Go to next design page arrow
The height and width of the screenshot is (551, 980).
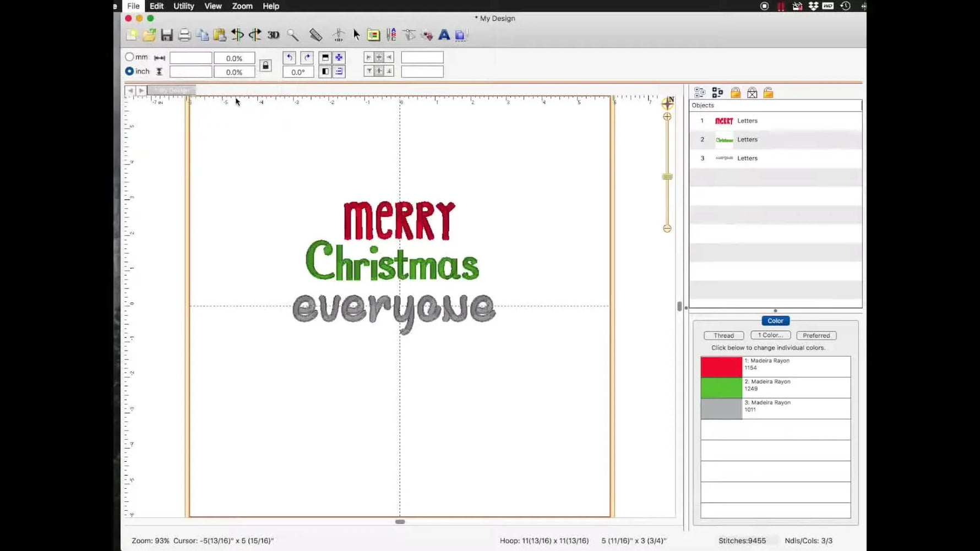pos(141,90)
